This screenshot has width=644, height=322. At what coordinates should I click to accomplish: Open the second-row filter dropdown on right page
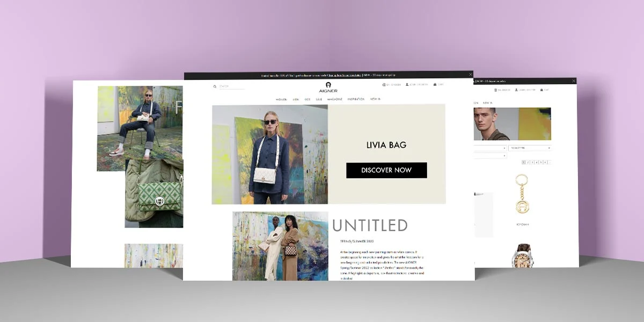(x=489, y=156)
